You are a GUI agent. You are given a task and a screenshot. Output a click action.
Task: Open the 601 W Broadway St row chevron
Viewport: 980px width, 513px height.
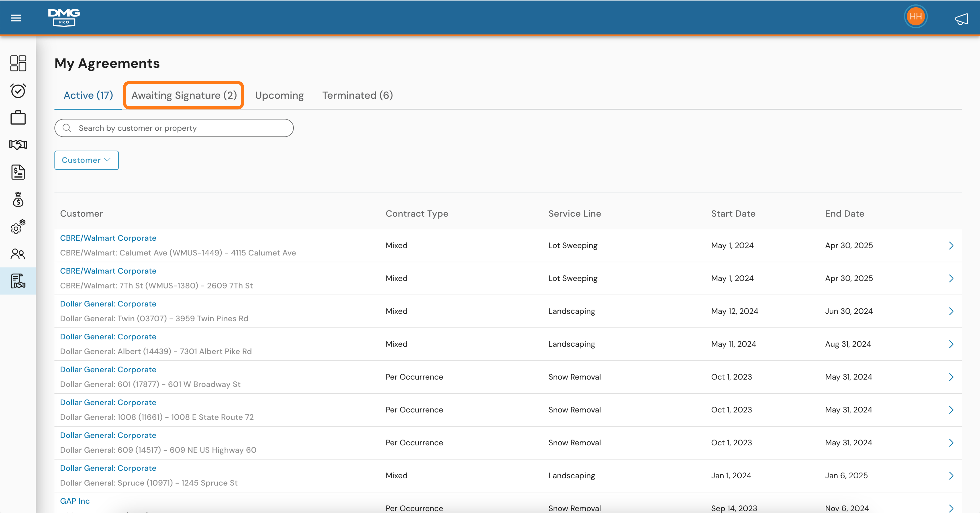tap(951, 377)
